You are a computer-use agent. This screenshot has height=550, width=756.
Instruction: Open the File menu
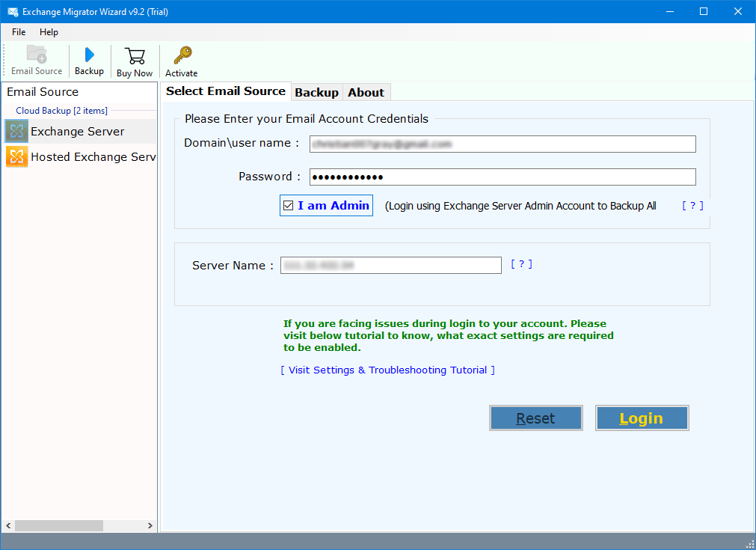(19, 32)
